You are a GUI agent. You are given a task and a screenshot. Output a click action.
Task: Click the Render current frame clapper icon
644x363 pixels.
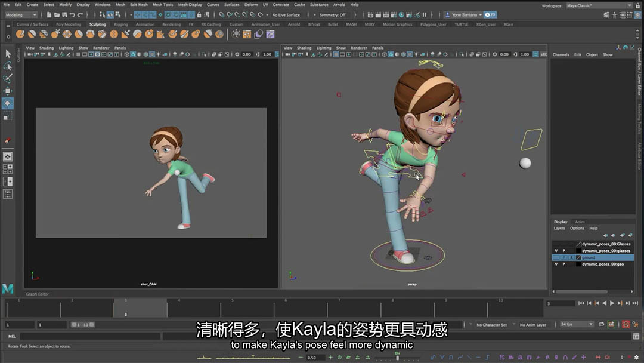pyautogui.click(x=378, y=15)
